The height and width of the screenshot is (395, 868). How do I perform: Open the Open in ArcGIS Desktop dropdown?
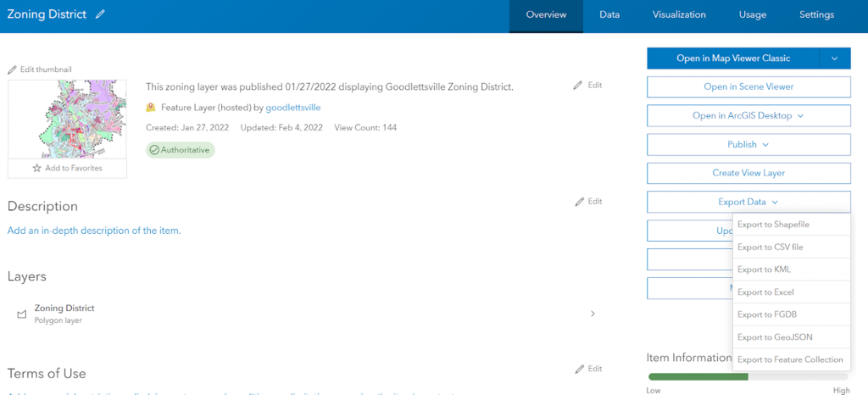coord(800,115)
